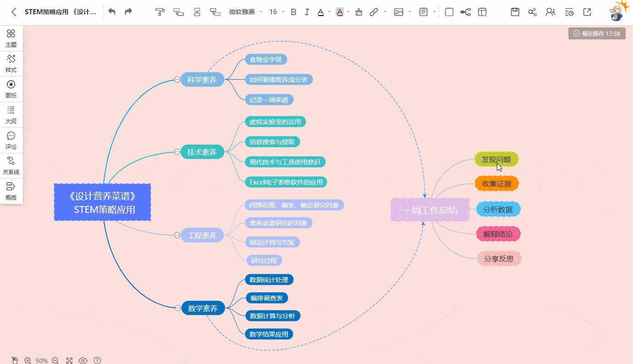The height and width of the screenshot is (364, 633).
Task: Select the format painter tool
Action: (x=160, y=12)
